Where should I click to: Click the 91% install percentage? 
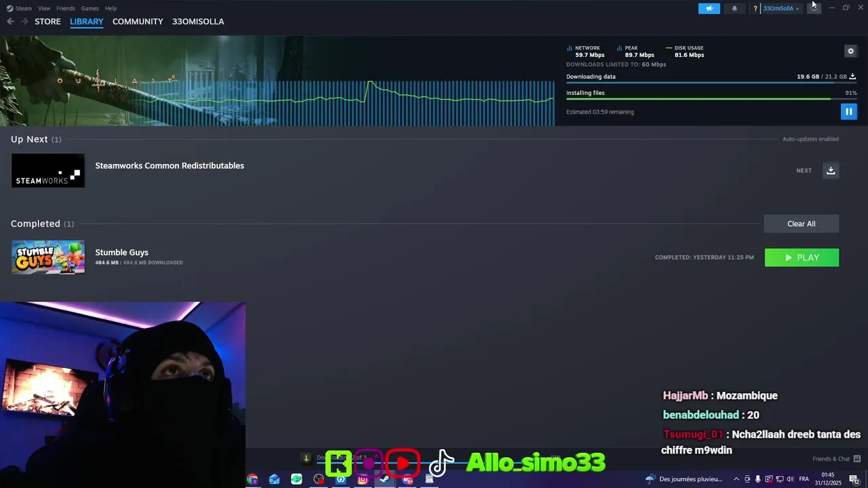click(x=851, y=93)
